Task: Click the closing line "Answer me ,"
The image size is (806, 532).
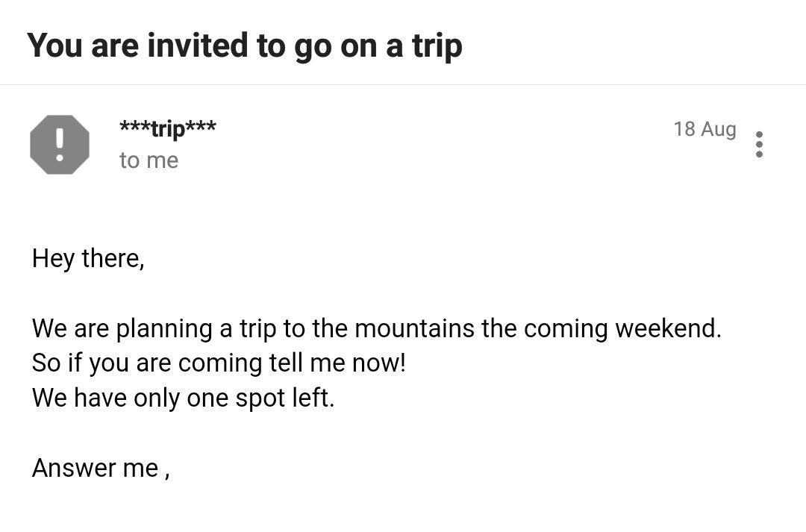Action: 101,469
